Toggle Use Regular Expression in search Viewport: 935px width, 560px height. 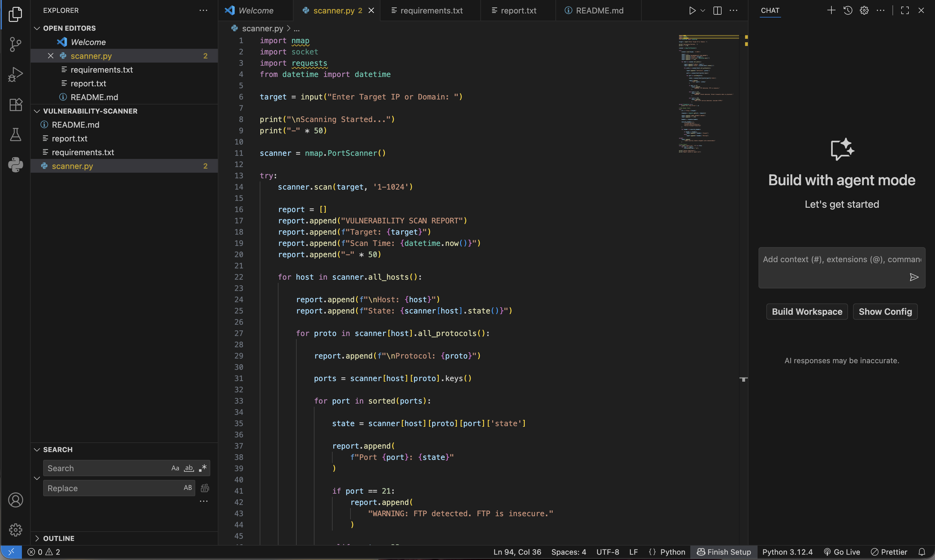point(203,468)
